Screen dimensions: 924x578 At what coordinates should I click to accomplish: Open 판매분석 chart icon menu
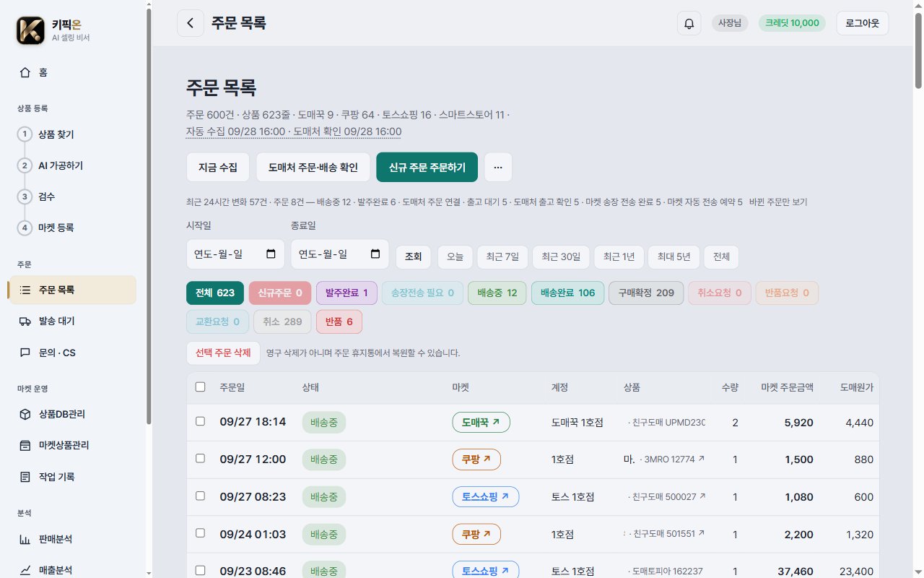[71, 539]
